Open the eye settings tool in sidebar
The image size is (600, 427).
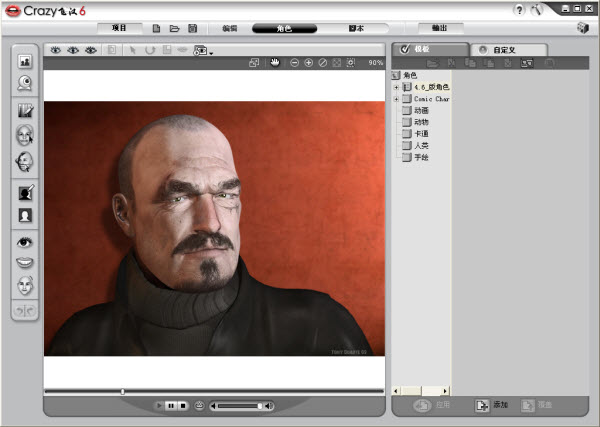point(25,241)
